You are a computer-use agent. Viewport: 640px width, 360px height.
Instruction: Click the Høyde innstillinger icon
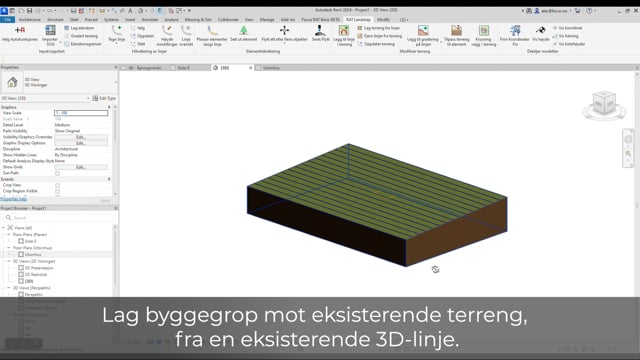tap(167, 30)
